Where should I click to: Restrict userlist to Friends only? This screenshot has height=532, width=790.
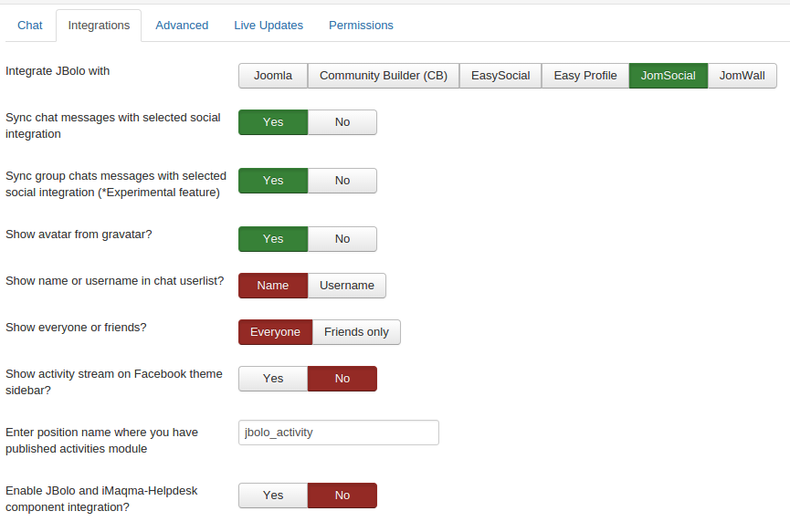point(356,332)
